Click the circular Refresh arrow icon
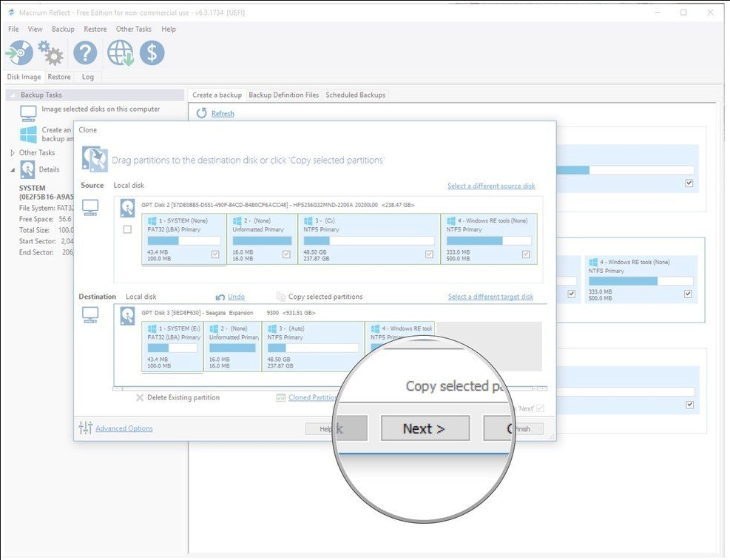The image size is (730, 560). tap(201, 113)
